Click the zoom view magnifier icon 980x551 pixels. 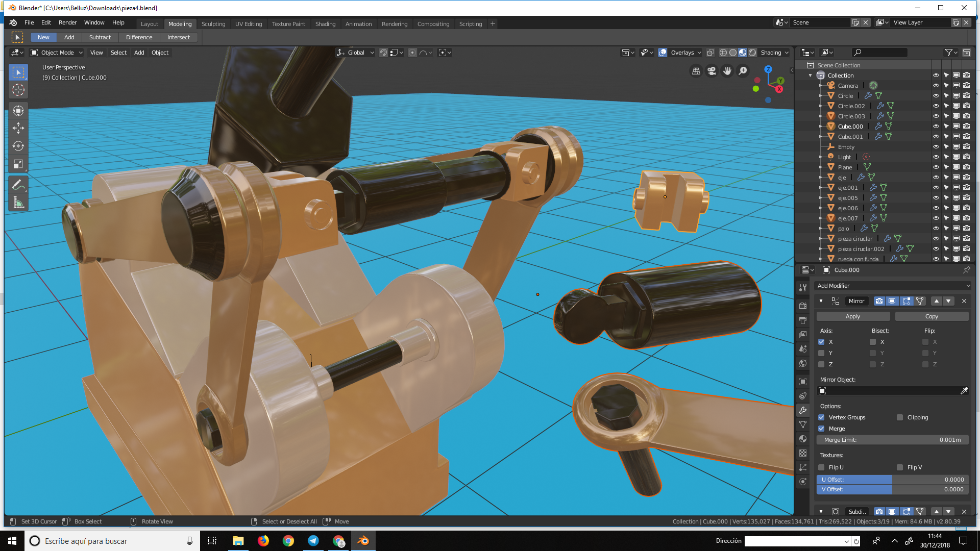point(743,71)
